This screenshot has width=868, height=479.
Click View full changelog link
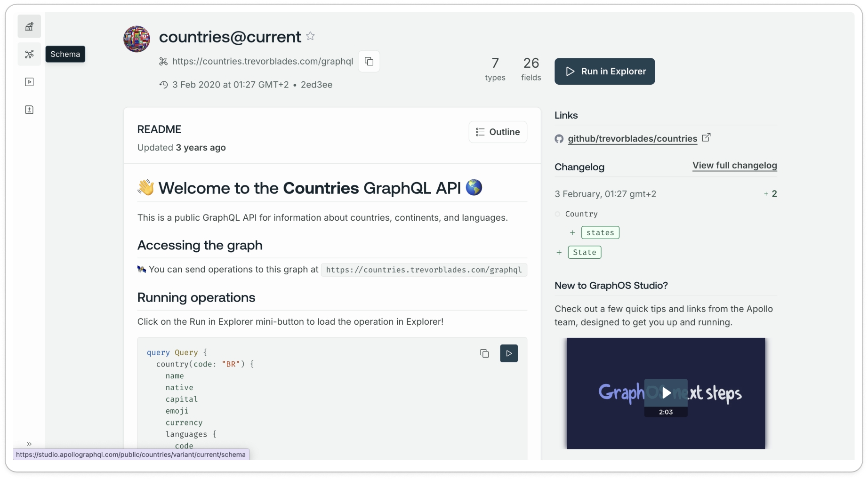click(734, 166)
